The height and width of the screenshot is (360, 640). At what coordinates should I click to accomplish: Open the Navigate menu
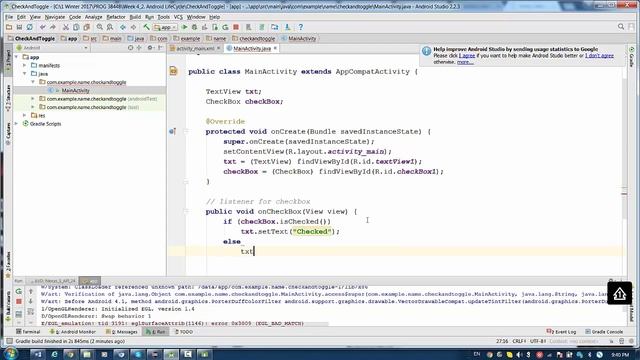pyautogui.click(x=55, y=17)
